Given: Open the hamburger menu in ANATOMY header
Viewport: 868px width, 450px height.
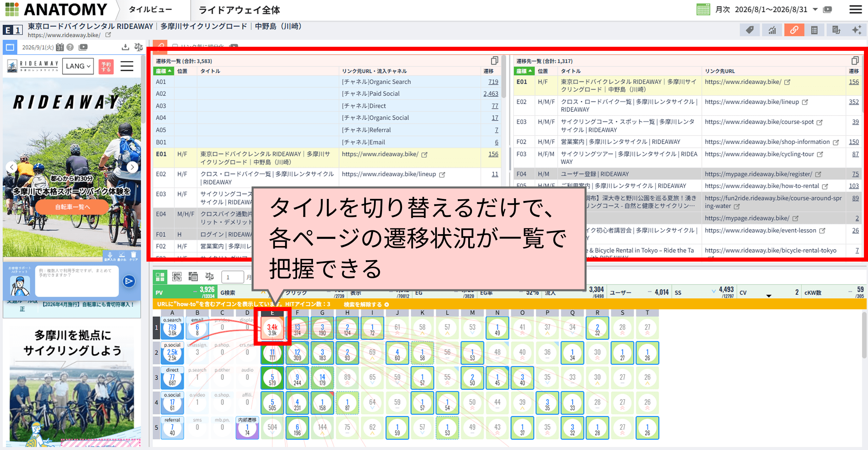Looking at the screenshot, I should coord(855,9).
